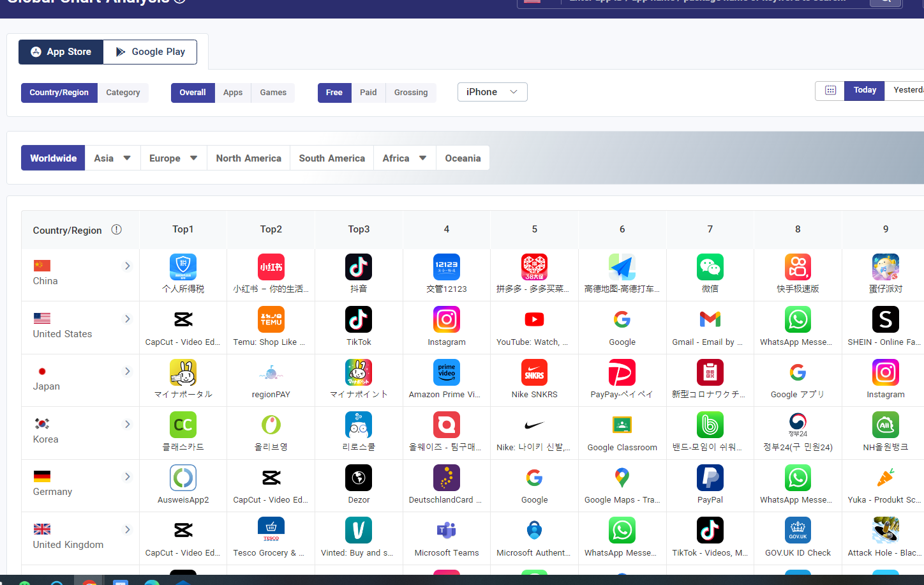The width and height of the screenshot is (924, 585).
Task: Switch to the App Store tab
Action: click(61, 52)
